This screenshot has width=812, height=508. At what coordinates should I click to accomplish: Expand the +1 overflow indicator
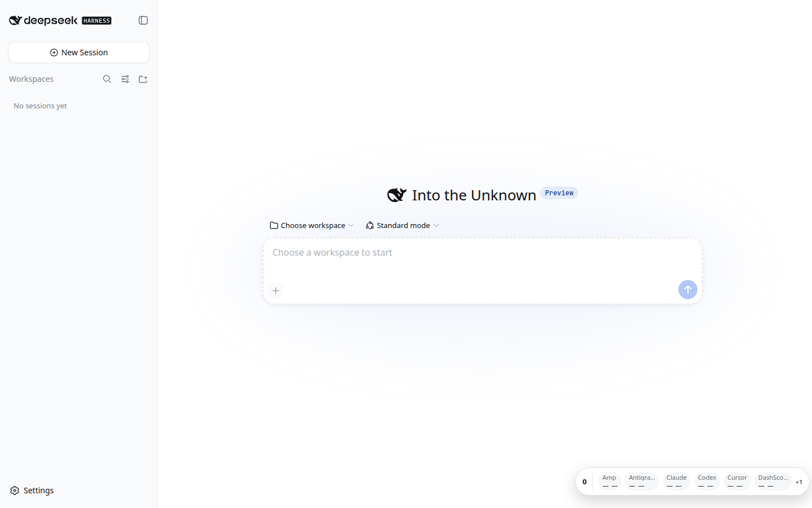[799, 482]
